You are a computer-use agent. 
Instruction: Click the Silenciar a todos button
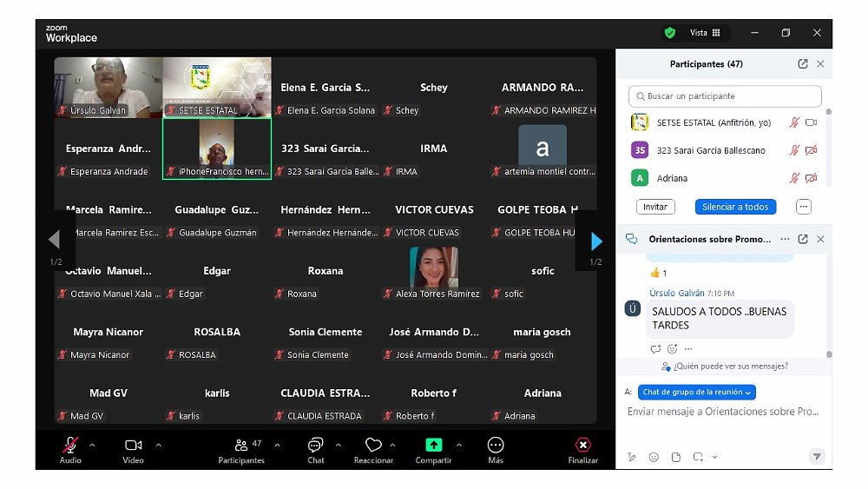click(x=734, y=207)
